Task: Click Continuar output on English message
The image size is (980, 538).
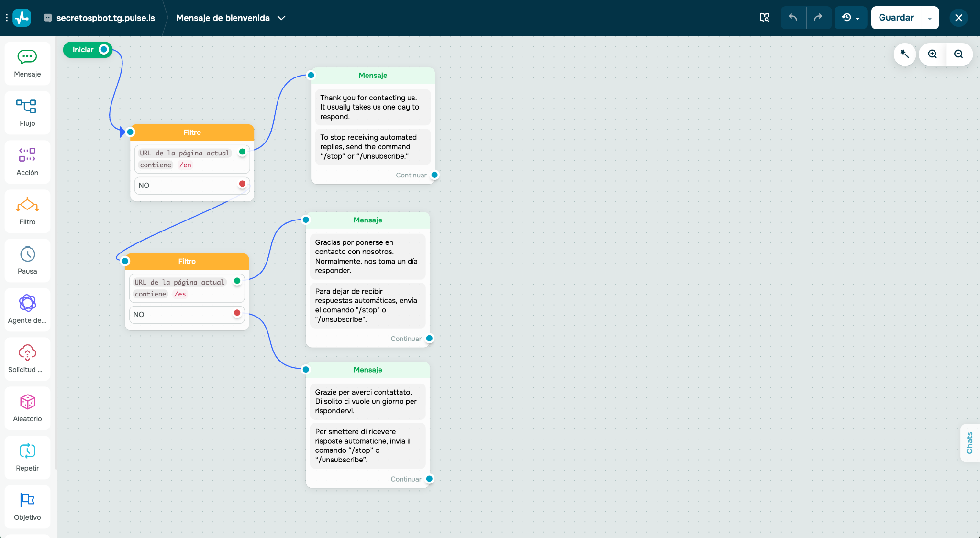Action: 434,175
